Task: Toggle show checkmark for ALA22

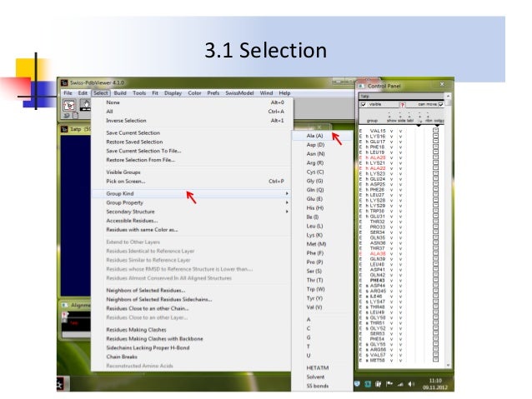Action: click(x=391, y=168)
